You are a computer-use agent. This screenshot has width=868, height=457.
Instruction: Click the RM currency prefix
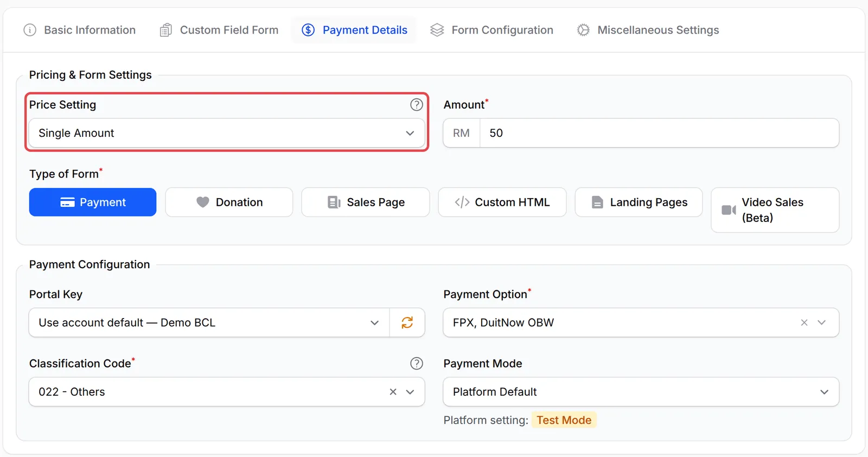coord(462,133)
